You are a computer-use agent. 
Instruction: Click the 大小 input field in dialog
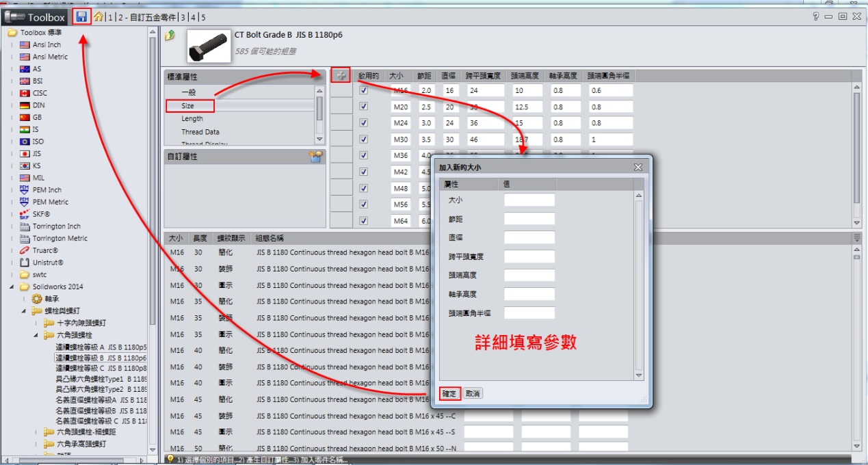pyautogui.click(x=529, y=200)
